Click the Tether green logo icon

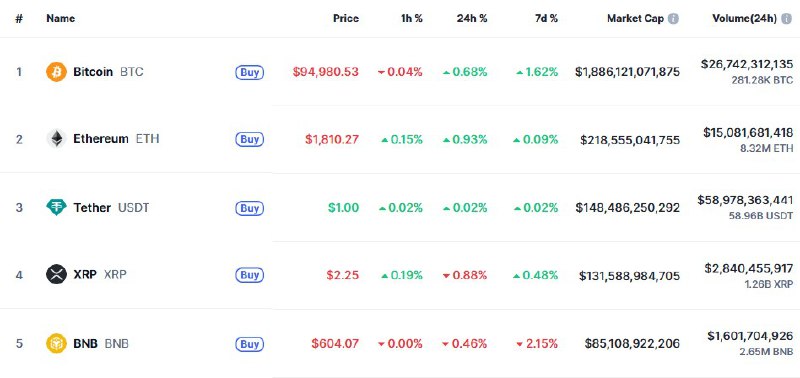tap(56, 207)
